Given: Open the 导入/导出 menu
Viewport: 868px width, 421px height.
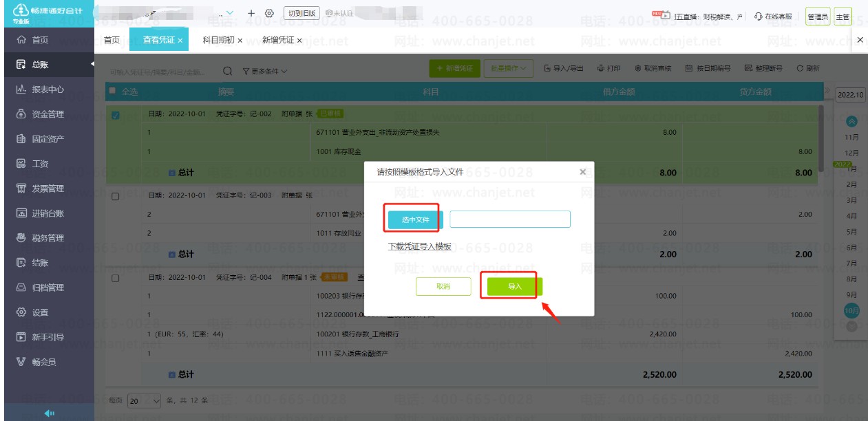Looking at the screenshot, I should [564, 69].
